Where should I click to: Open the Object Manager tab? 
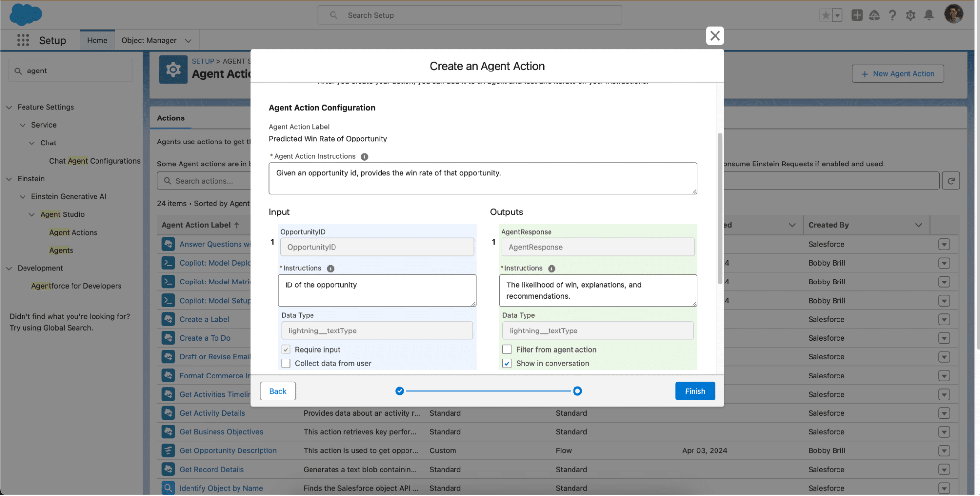(x=149, y=40)
